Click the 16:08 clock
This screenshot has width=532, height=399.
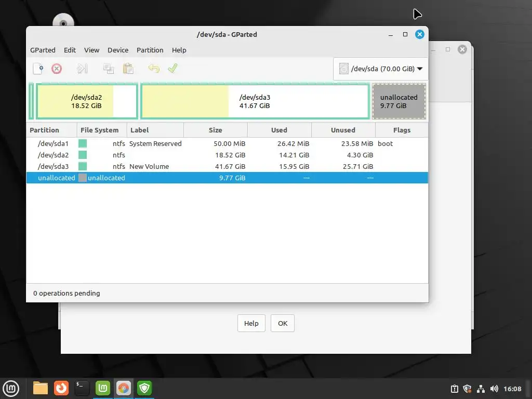[512, 389]
